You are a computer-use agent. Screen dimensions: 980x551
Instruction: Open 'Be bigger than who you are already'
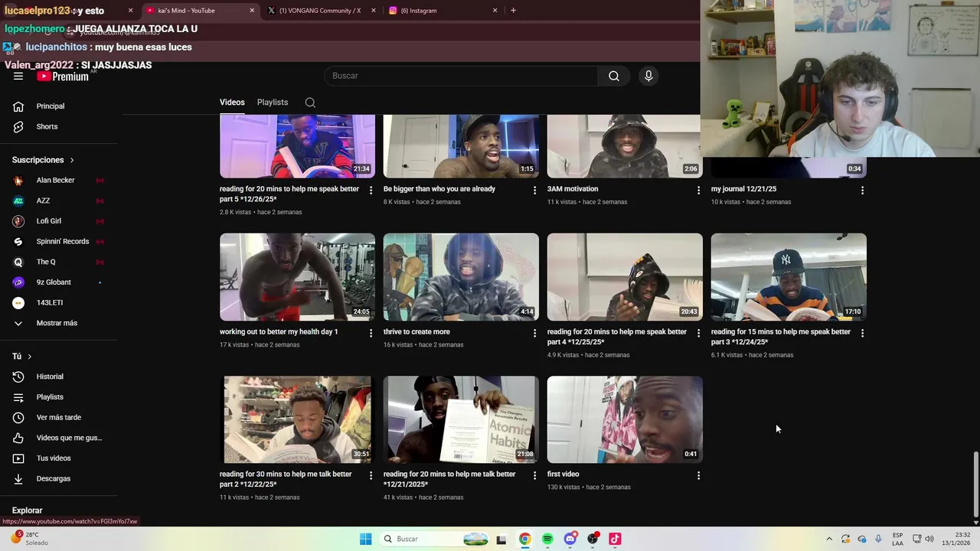(439, 189)
